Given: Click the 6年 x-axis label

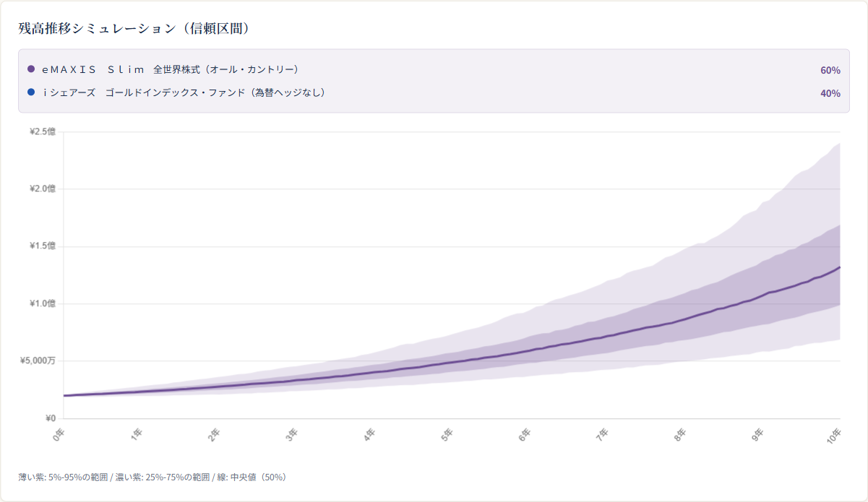Looking at the screenshot, I should [525, 434].
